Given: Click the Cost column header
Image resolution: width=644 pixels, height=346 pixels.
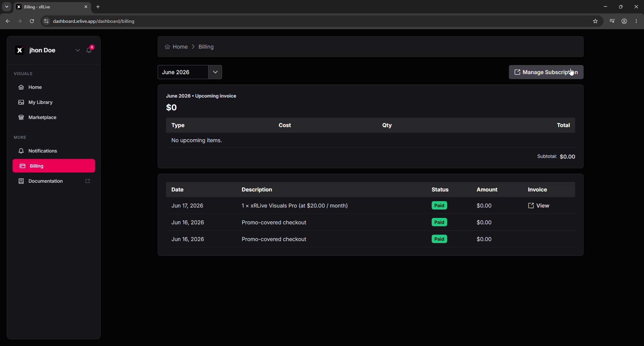Looking at the screenshot, I should (x=285, y=125).
